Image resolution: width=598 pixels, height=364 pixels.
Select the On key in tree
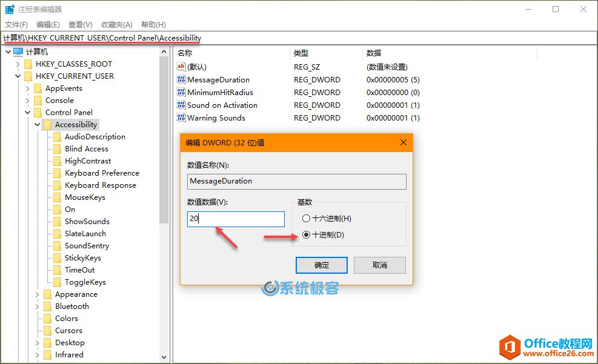[x=70, y=210]
